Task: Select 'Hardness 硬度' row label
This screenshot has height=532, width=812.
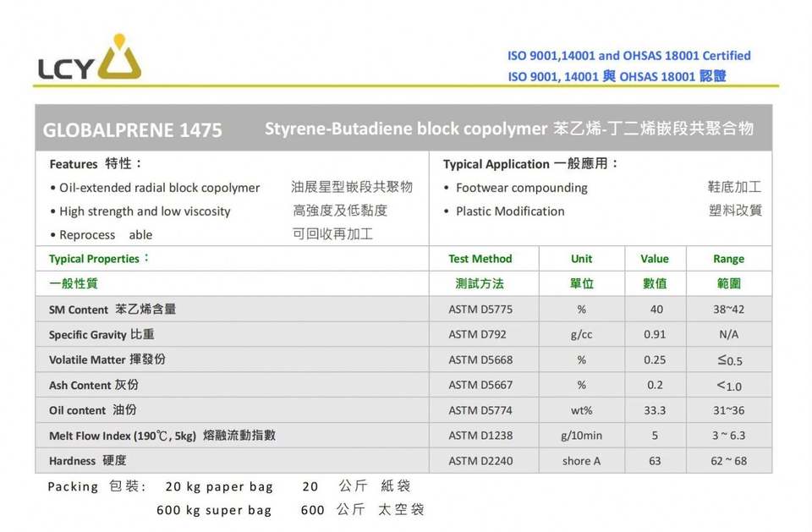Action: [87, 460]
